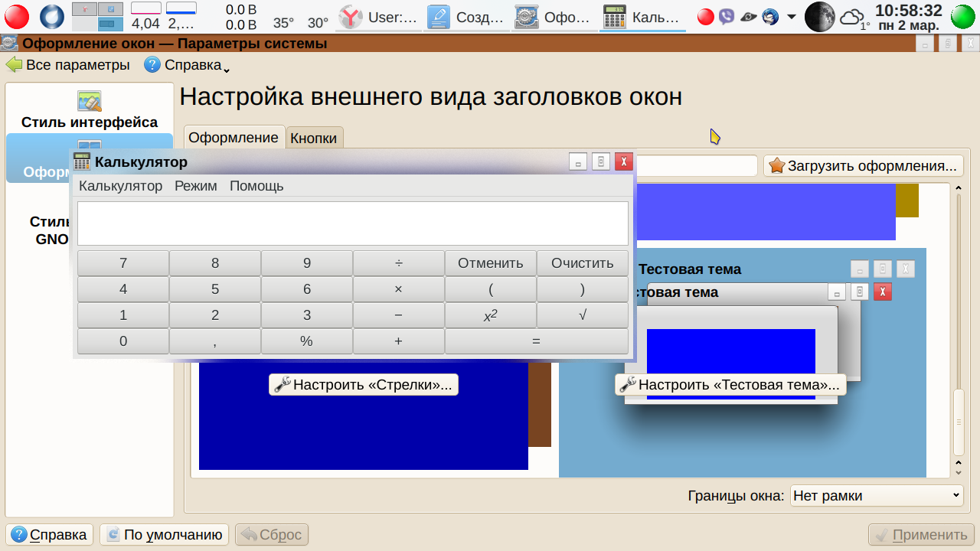Click the Справка button at the bottom left
Screen dimensions: 980x551
click(x=50, y=535)
